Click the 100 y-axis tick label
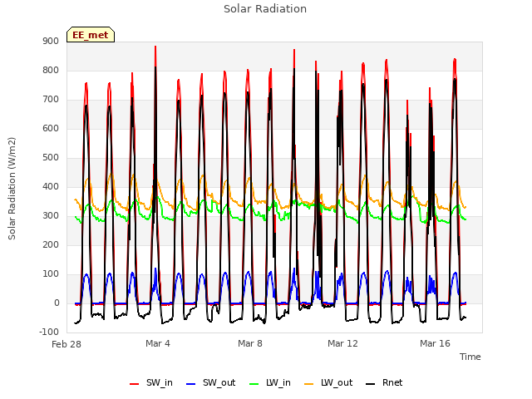The image size is (532, 399). 51,273
